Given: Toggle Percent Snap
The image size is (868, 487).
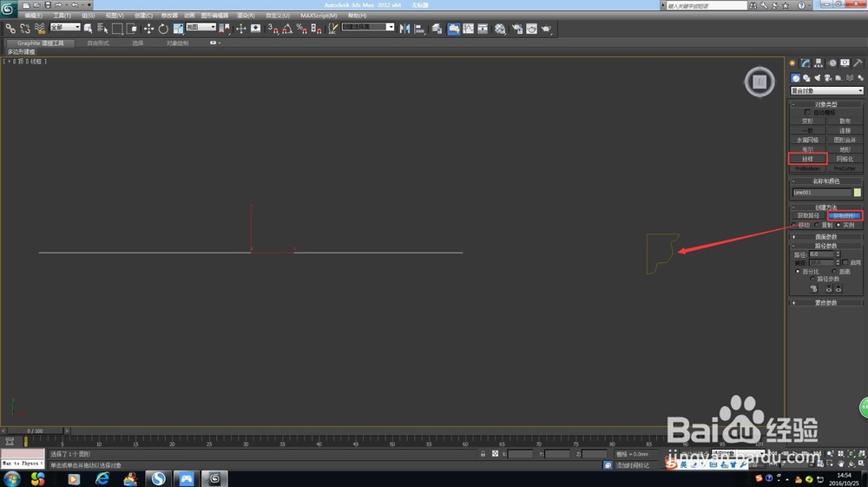Looking at the screenshot, I should [302, 29].
